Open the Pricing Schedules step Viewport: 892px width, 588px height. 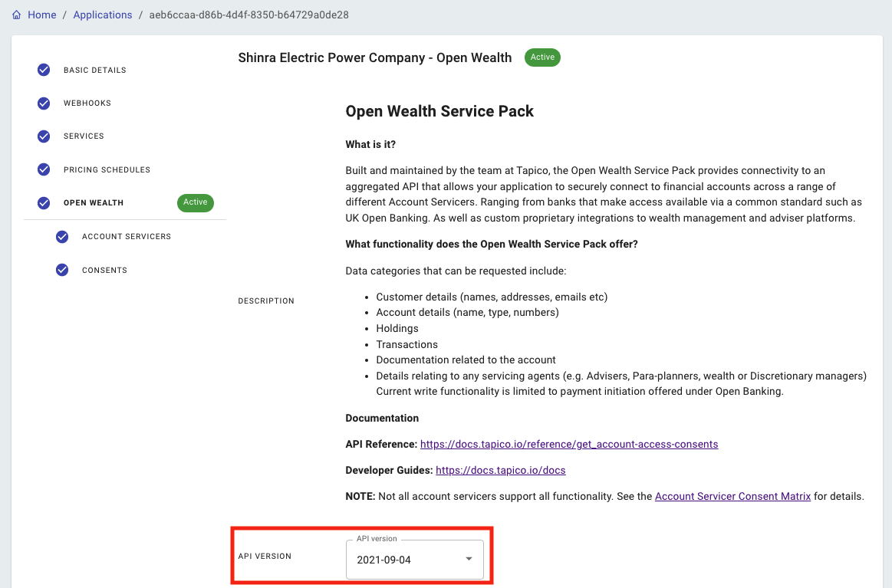tap(107, 169)
